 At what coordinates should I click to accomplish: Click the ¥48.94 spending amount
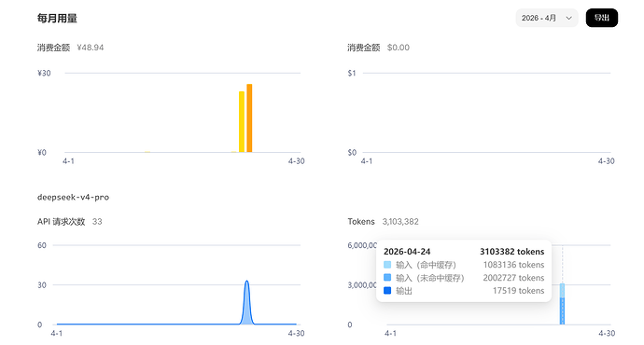(x=91, y=48)
